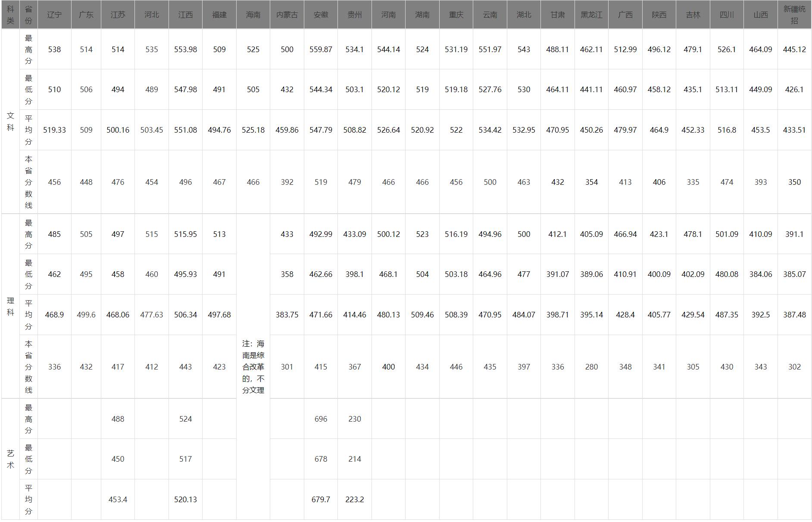Click art average 679.7 under 安徽
The width and height of the screenshot is (812, 522).
tap(321, 500)
